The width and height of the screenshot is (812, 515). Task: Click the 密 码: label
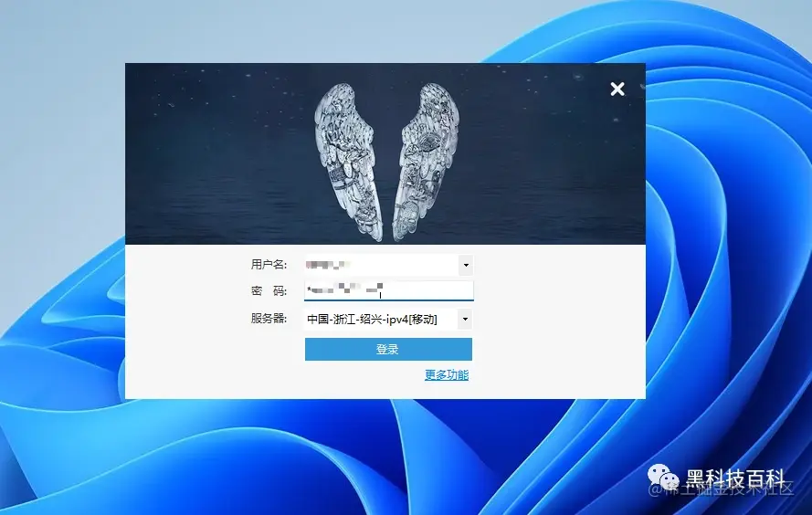269,291
